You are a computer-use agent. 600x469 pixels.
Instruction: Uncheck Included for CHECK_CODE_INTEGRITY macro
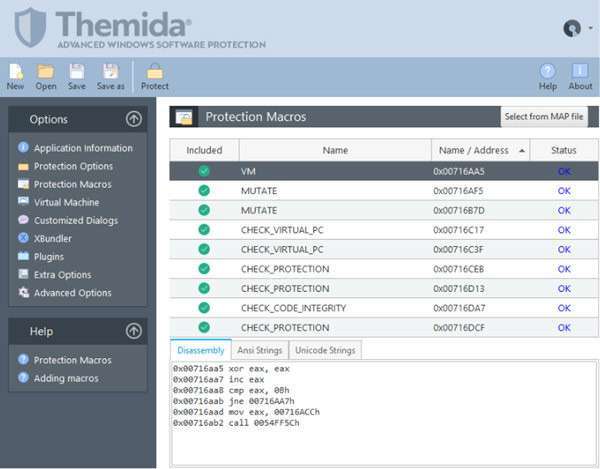[x=204, y=308]
